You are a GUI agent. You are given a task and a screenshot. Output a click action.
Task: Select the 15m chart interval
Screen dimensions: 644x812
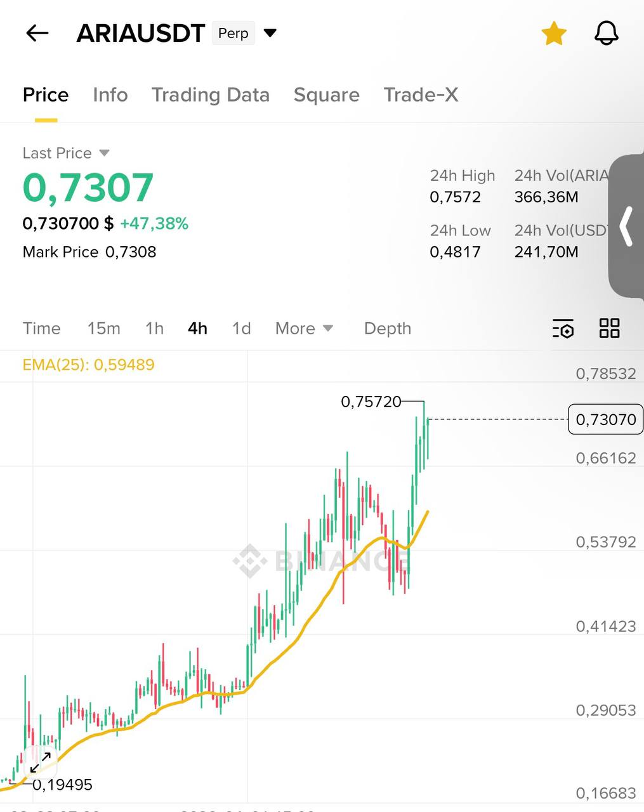[103, 329]
